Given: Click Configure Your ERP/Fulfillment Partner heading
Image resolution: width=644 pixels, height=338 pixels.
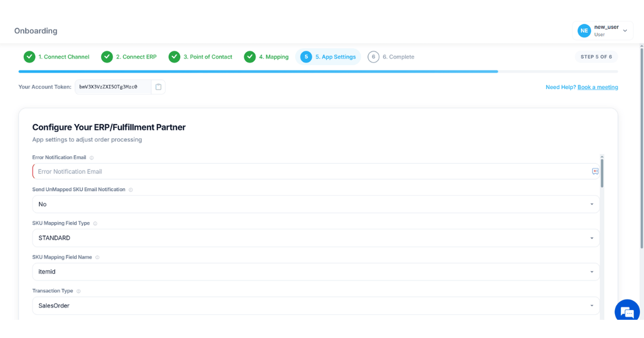Looking at the screenshot, I should click(x=109, y=127).
